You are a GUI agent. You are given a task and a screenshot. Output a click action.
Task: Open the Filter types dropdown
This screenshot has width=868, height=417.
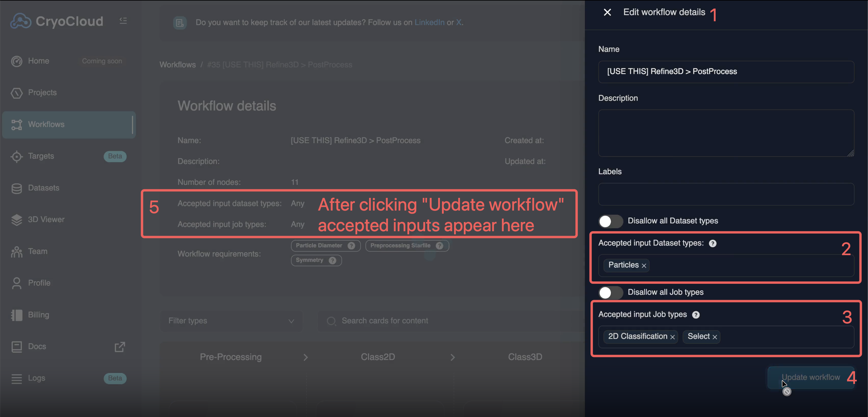point(231,321)
